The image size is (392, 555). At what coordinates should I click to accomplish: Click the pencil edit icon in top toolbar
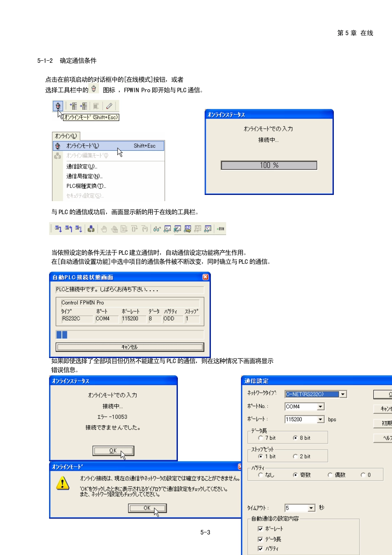[x=109, y=106]
